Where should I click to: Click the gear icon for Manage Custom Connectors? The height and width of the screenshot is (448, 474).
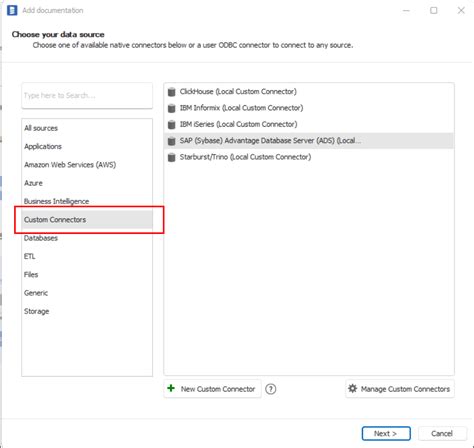pos(352,388)
